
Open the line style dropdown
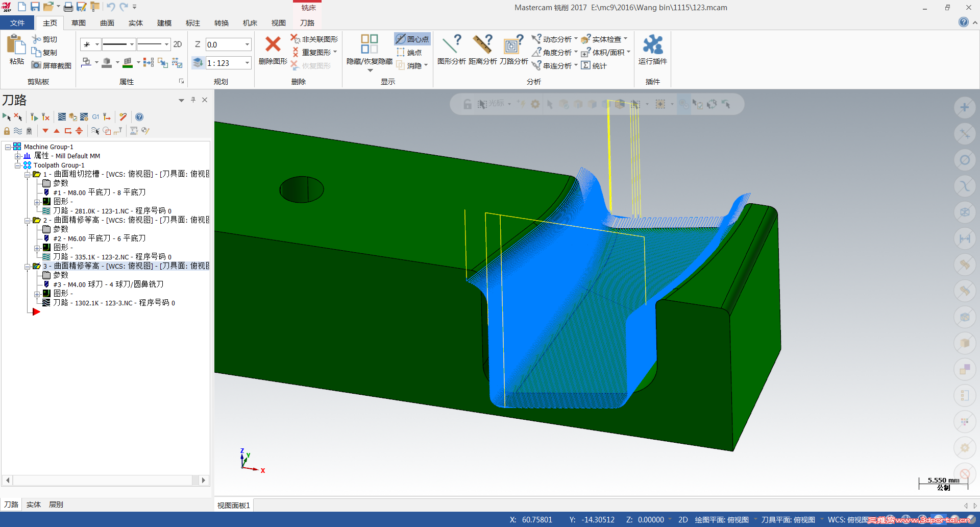click(x=131, y=44)
